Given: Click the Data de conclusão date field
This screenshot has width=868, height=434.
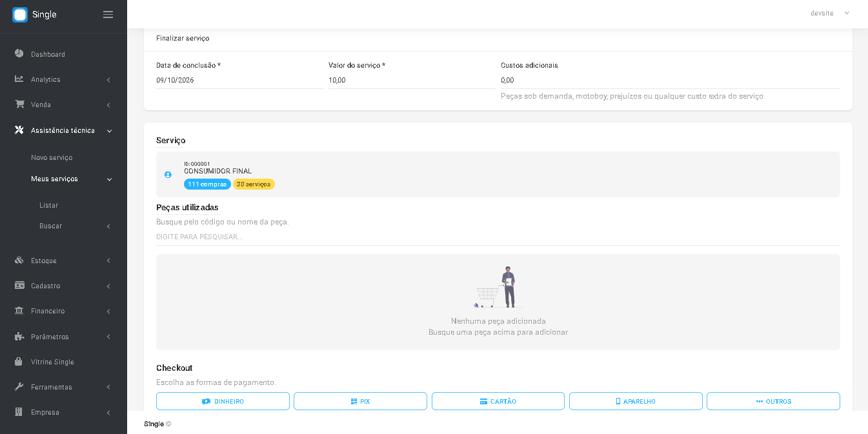Looking at the screenshot, I should 239,81.
